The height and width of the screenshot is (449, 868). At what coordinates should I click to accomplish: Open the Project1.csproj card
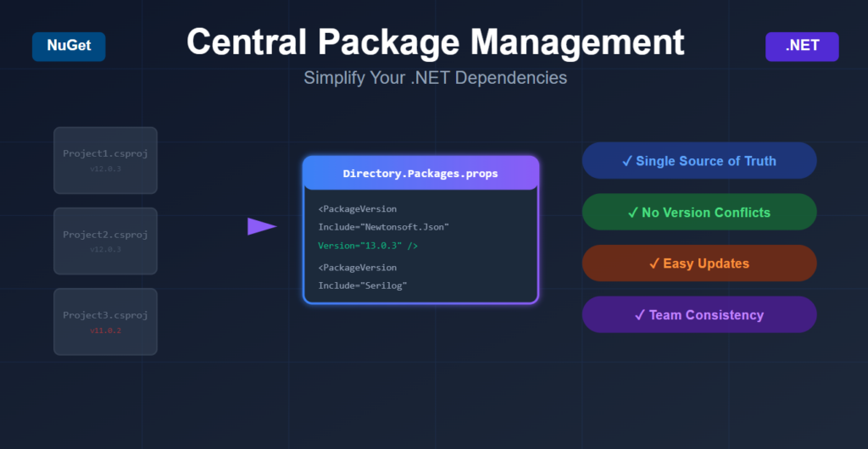[x=105, y=160]
